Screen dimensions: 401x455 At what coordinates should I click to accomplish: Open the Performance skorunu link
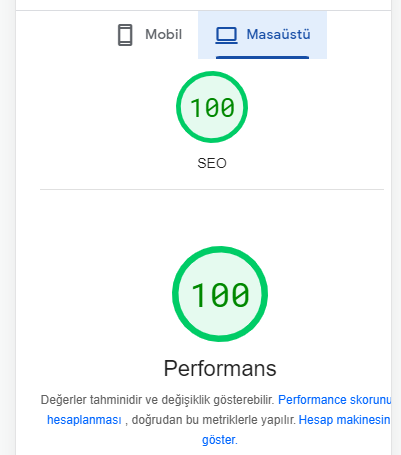click(x=334, y=400)
